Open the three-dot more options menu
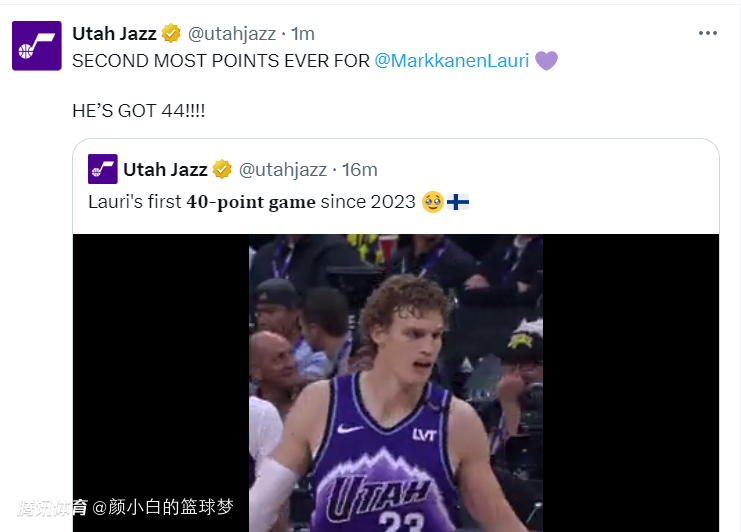Image resolution: width=741 pixels, height=532 pixels. click(x=708, y=33)
